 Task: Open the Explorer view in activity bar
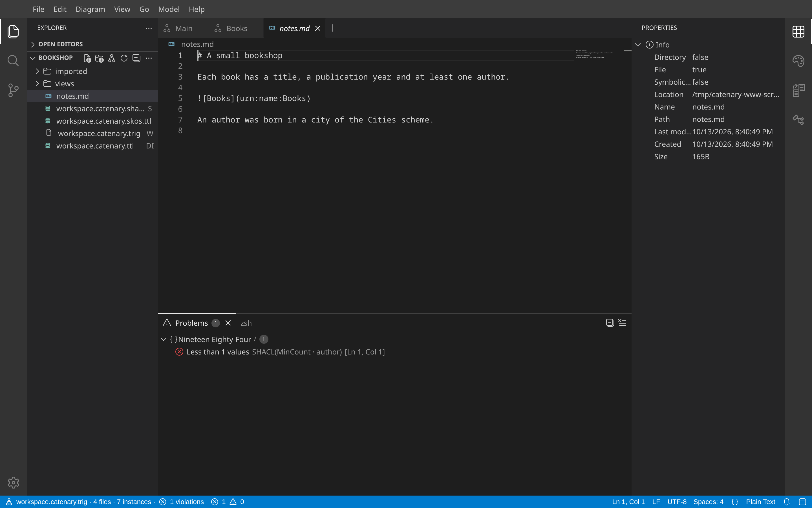pyautogui.click(x=13, y=31)
